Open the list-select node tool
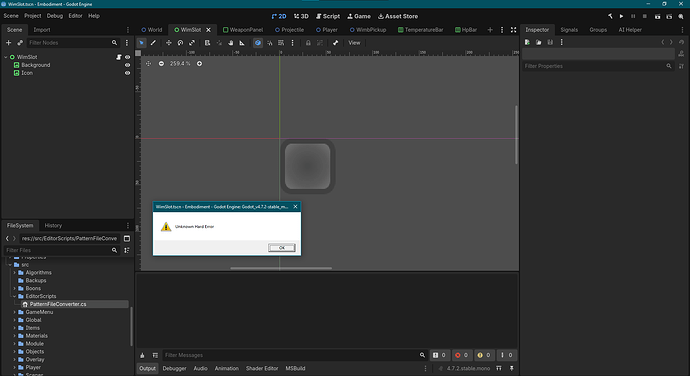The image size is (690, 376). pyautogui.click(x=207, y=43)
